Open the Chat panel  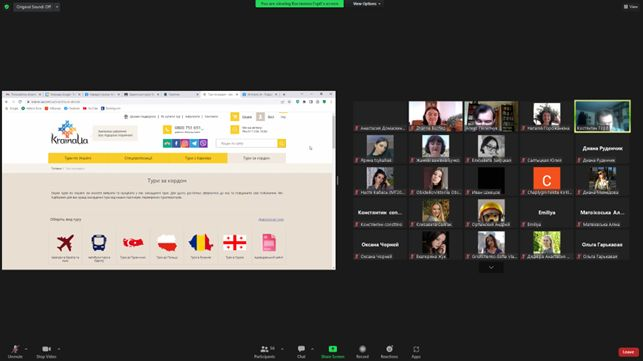(x=301, y=351)
